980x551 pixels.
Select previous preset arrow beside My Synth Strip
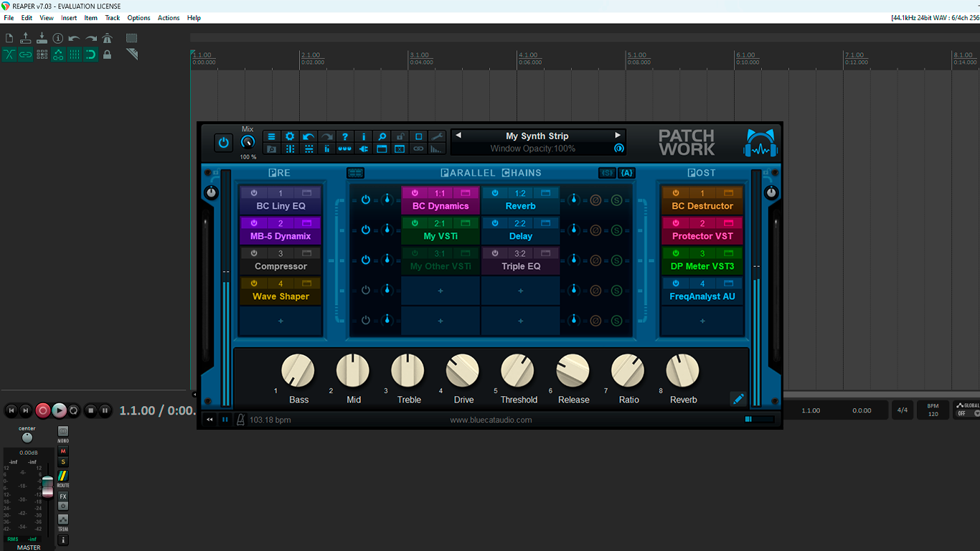point(458,136)
